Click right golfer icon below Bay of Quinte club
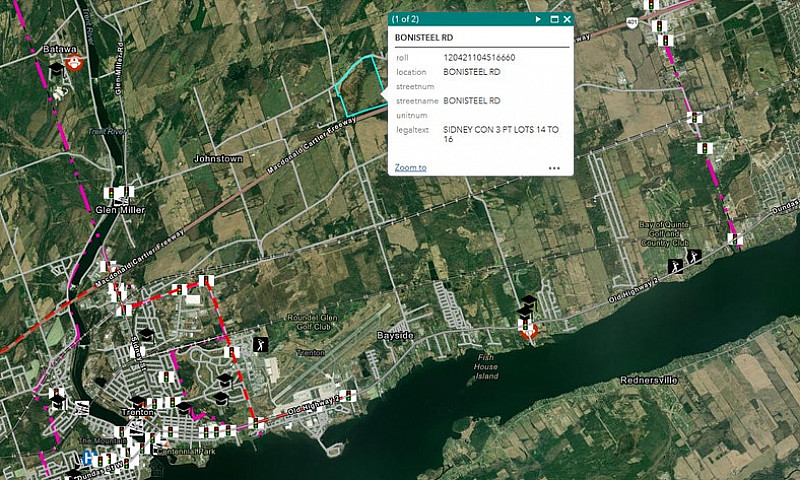The height and width of the screenshot is (480, 800). point(694,257)
